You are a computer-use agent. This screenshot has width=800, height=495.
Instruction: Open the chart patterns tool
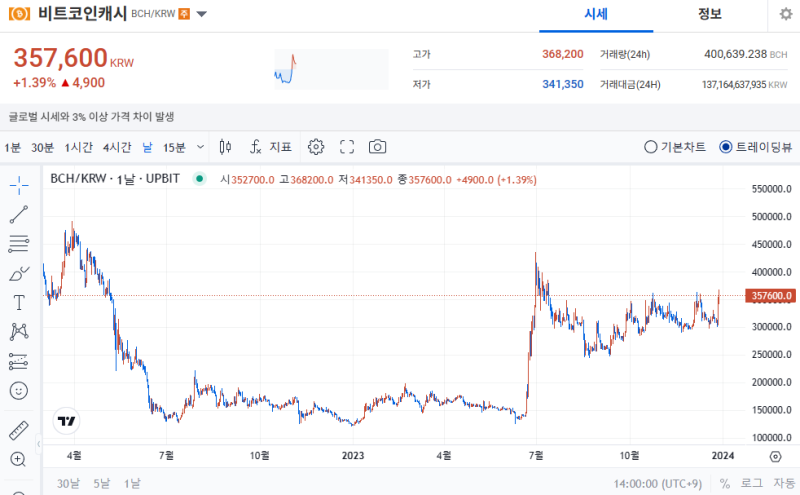pyautogui.click(x=19, y=332)
